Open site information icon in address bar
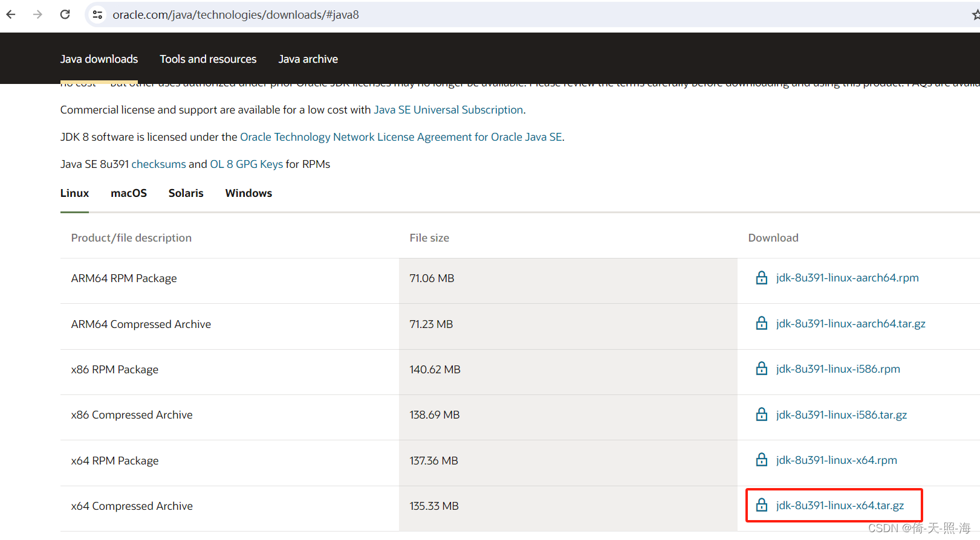 pos(97,14)
